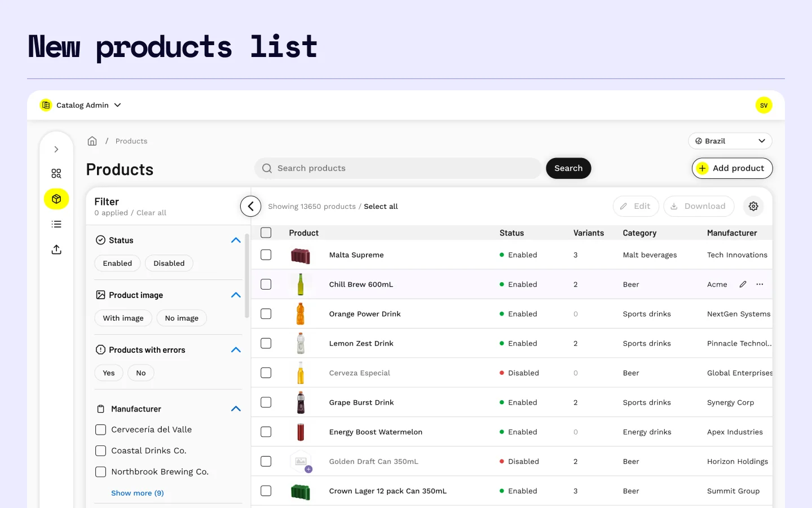Check the Malta Supreme row checkbox

[x=266, y=255]
